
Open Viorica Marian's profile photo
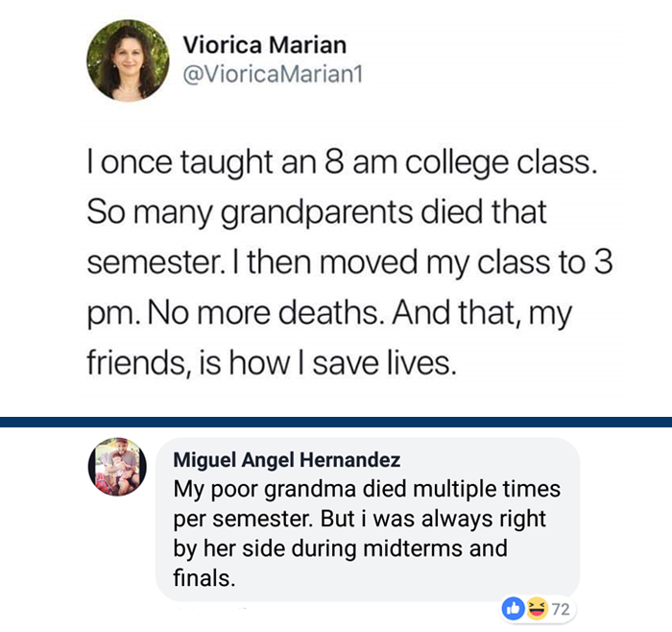[x=129, y=60]
